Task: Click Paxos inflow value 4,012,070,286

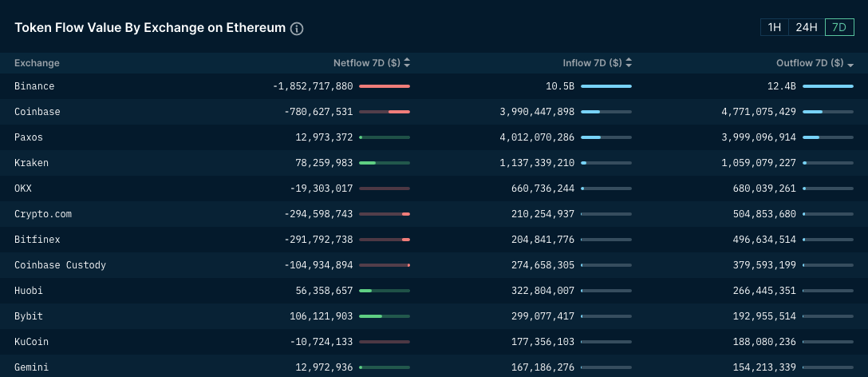Action: click(537, 137)
